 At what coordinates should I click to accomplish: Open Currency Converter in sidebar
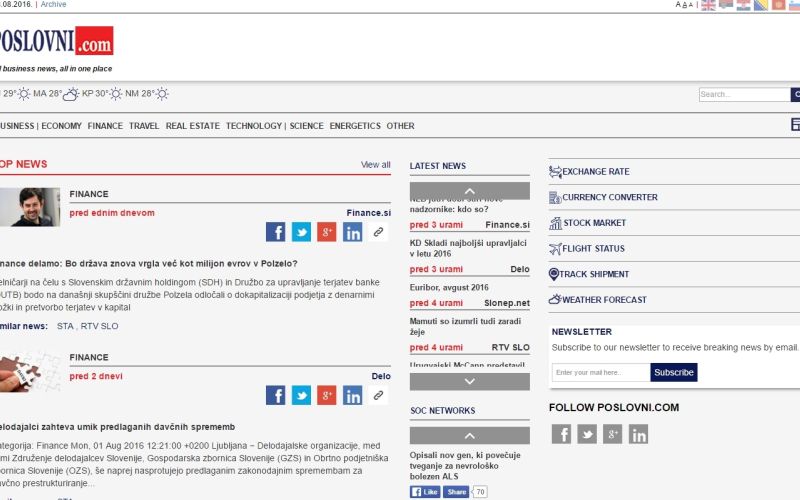(609, 197)
